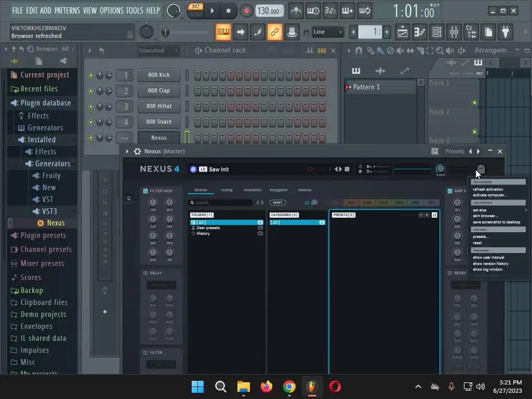Click the Nexus favorite heart icon

[x=310, y=169]
